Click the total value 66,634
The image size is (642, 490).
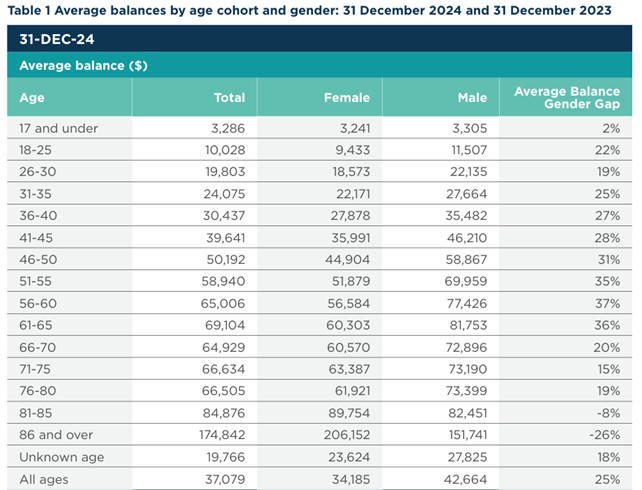click(224, 369)
